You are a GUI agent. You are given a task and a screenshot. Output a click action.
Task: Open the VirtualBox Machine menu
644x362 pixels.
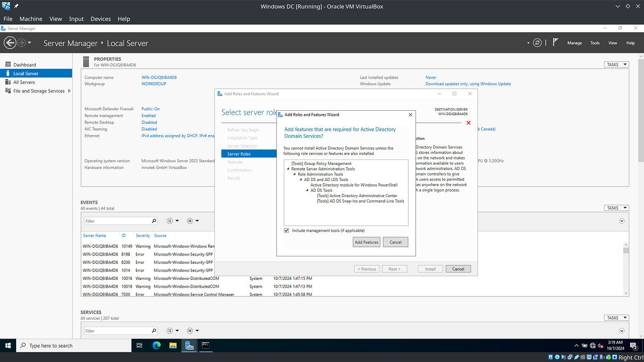(x=31, y=19)
